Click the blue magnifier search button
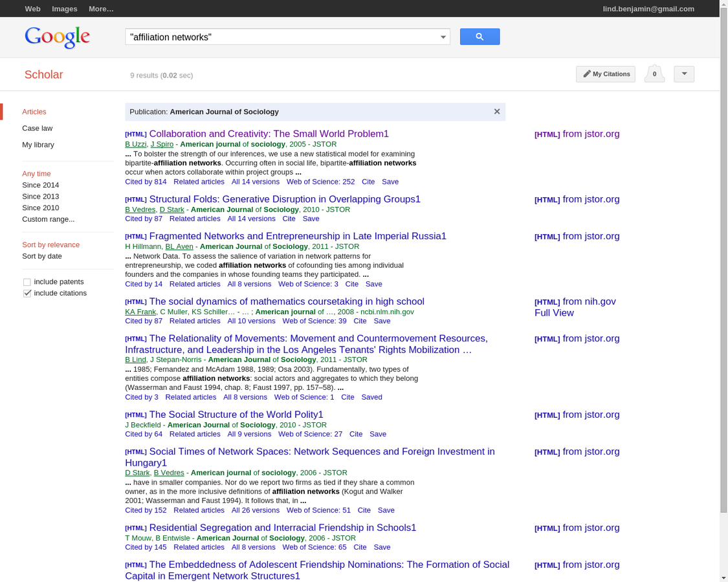 pyautogui.click(x=480, y=37)
